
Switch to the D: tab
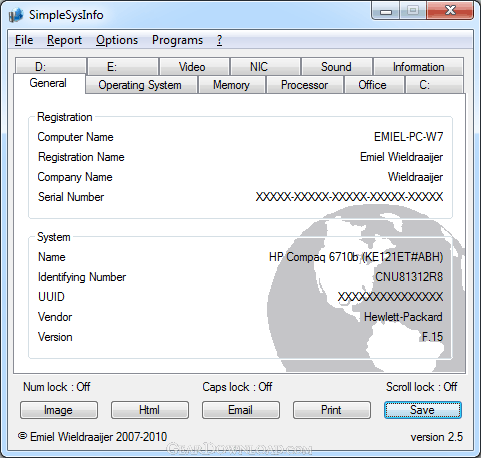click(x=50, y=66)
